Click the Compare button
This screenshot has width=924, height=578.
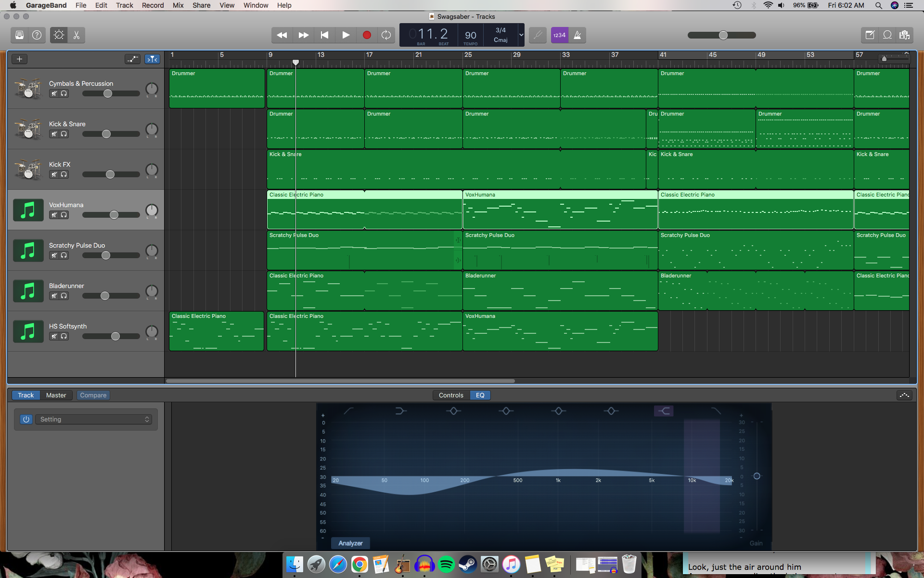tap(93, 395)
